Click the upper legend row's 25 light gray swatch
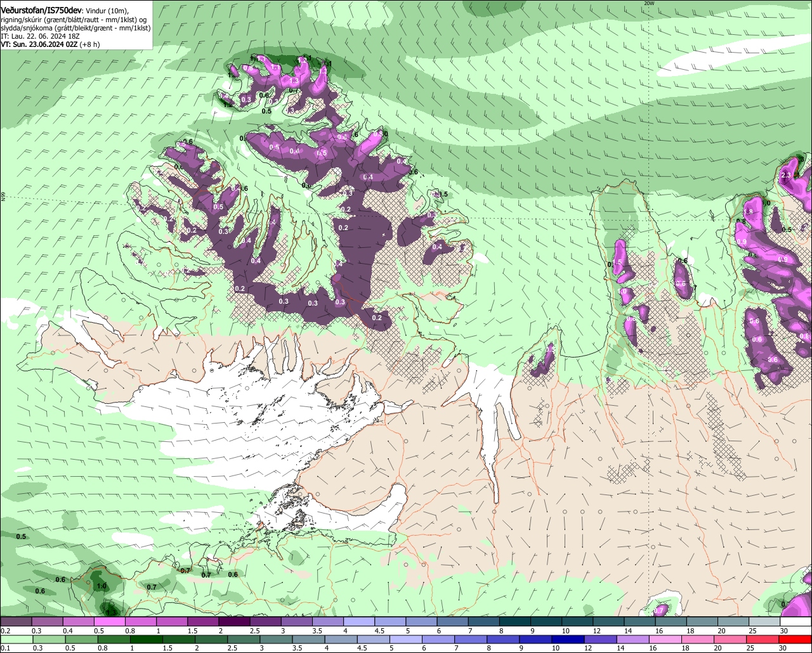The image size is (812, 653). (x=765, y=621)
